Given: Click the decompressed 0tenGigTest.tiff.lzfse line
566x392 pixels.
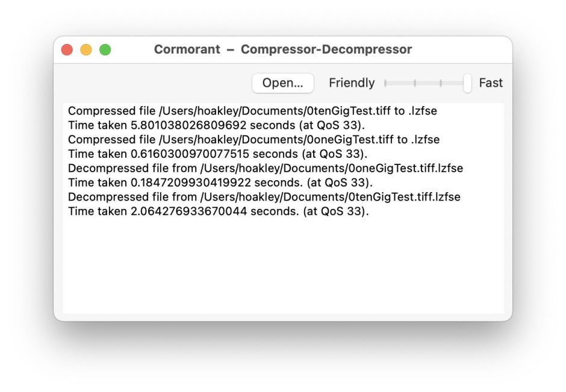Looking at the screenshot, I should [x=264, y=197].
